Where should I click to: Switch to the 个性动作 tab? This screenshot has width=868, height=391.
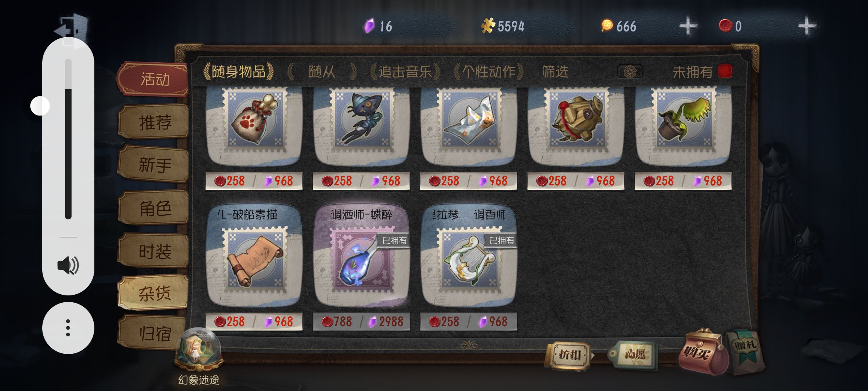click(489, 71)
